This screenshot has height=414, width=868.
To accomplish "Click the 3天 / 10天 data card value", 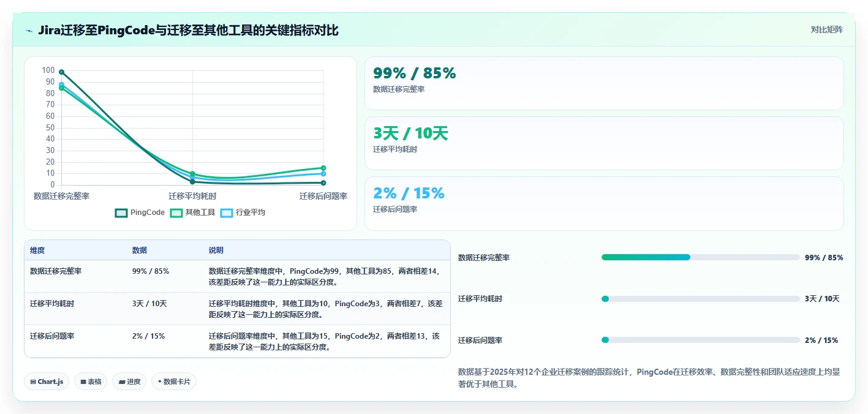I will pos(410,134).
